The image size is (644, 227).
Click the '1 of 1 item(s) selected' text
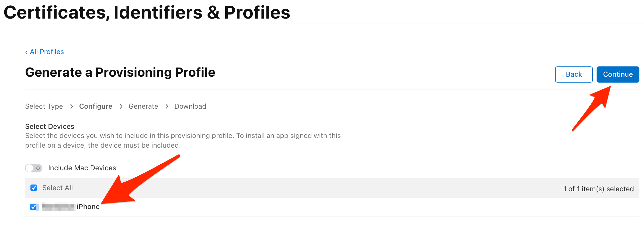(598, 189)
